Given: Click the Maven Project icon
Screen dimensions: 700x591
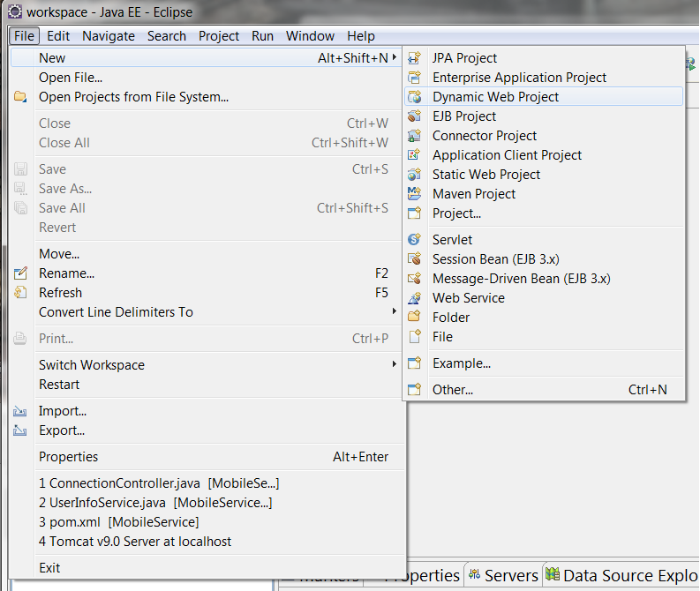Looking at the screenshot, I should pos(414,194).
